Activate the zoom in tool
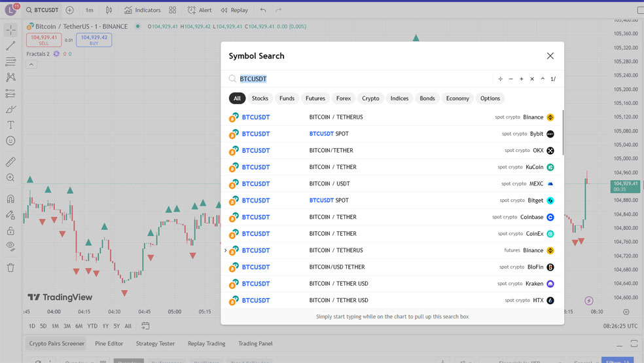 coord(10,178)
